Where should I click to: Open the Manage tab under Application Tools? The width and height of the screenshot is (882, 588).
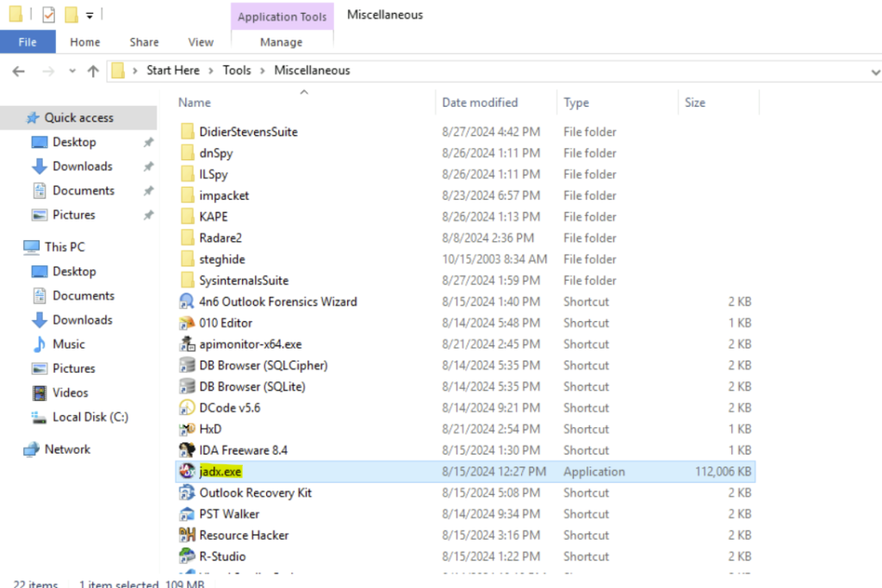[x=281, y=42]
